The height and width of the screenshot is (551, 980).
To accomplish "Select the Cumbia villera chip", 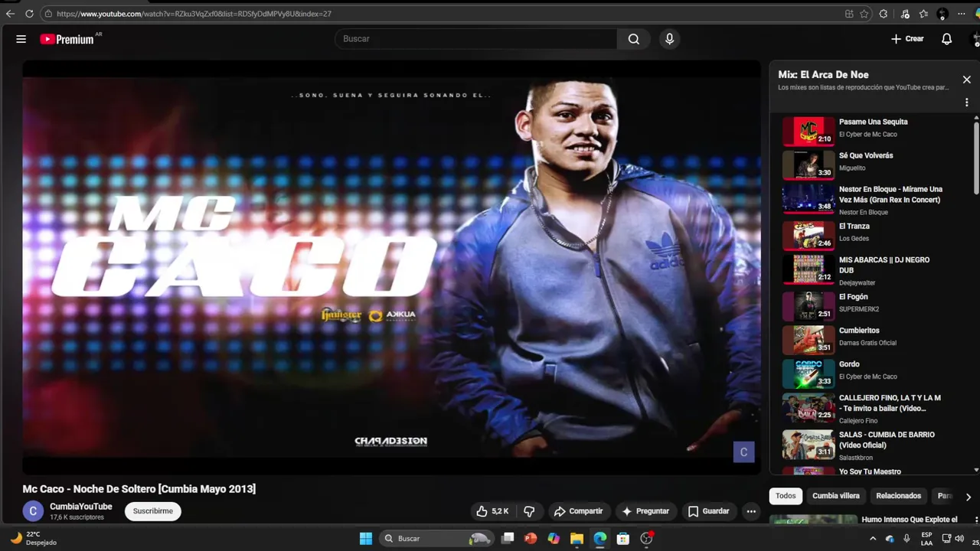I will pos(835,496).
